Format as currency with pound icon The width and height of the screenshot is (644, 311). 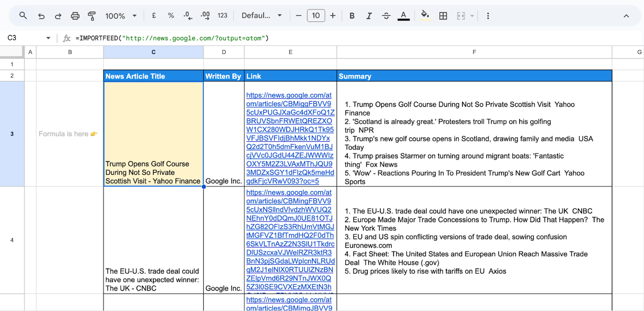coord(154,16)
